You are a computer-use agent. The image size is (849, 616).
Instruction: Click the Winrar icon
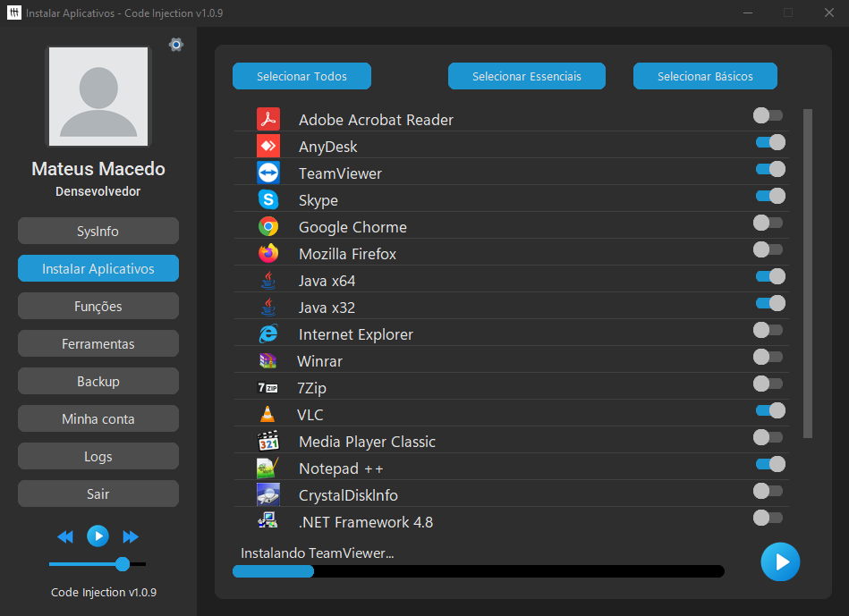point(268,360)
